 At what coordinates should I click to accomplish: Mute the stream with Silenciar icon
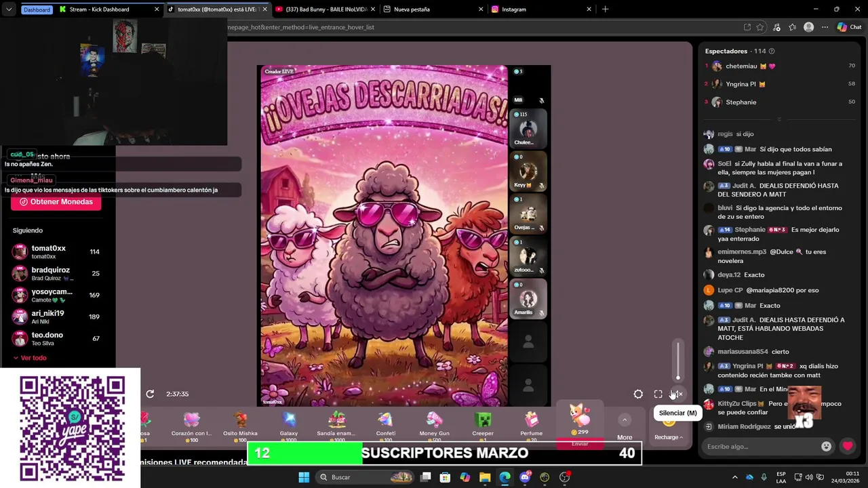[x=677, y=394]
